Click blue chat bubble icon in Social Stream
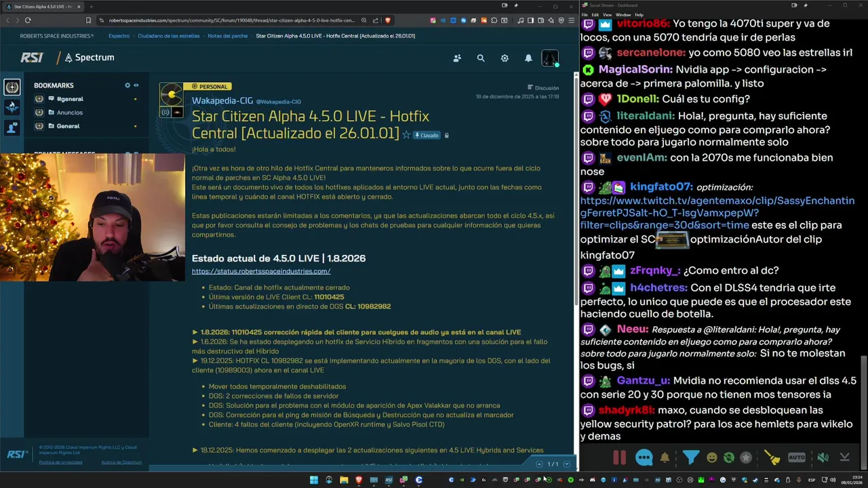868x488 pixels. (644, 457)
